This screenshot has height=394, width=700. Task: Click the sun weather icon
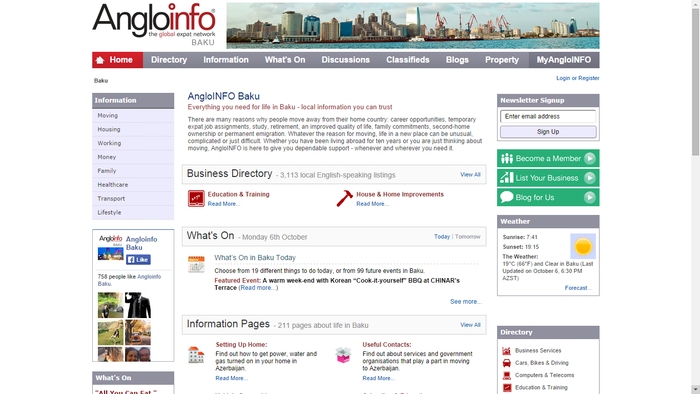tap(583, 246)
